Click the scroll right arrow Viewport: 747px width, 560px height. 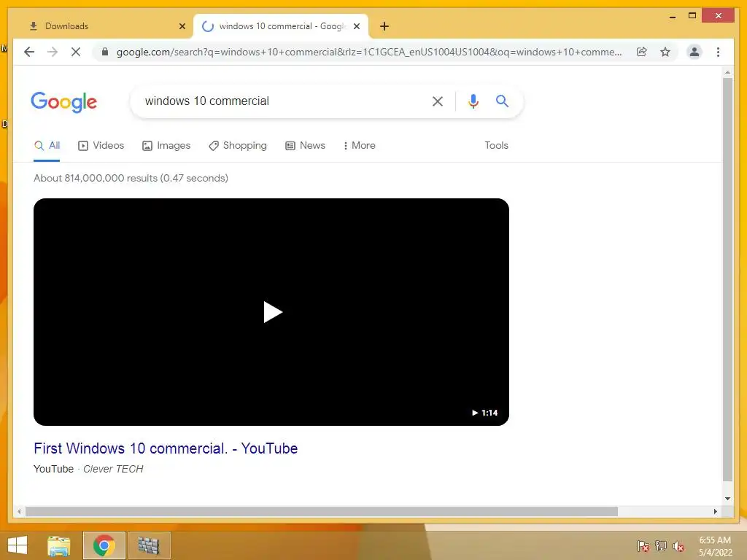[x=715, y=511]
